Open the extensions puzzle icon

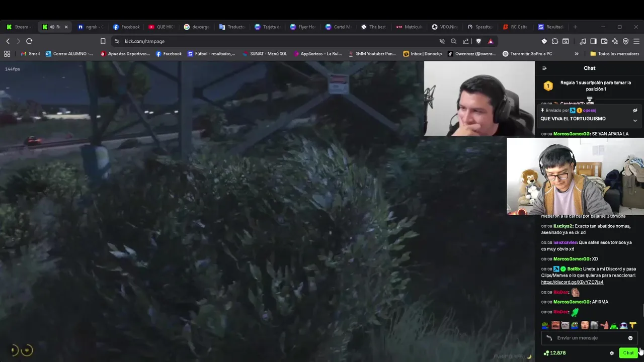click(x=554, y=41)
